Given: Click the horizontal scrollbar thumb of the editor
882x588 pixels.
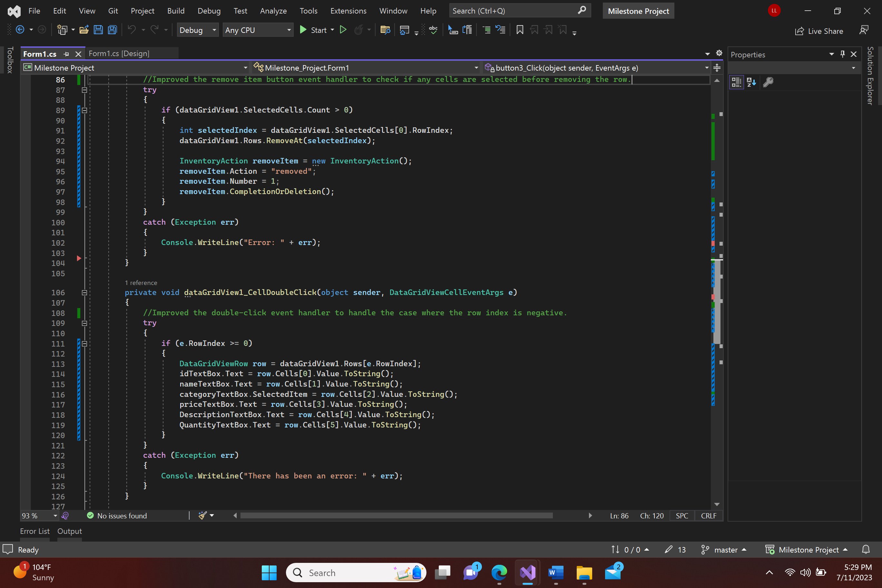Looking at the screenshot, I should 397,515.
